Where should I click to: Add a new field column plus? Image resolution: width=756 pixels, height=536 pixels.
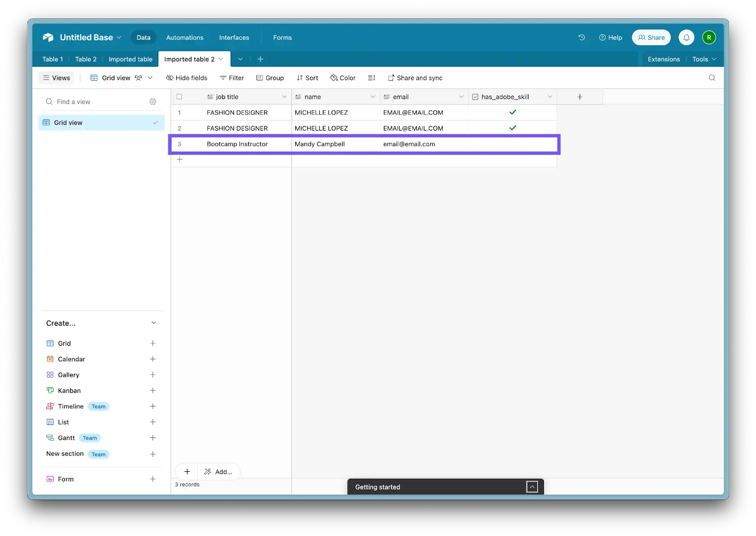[580, 97]
